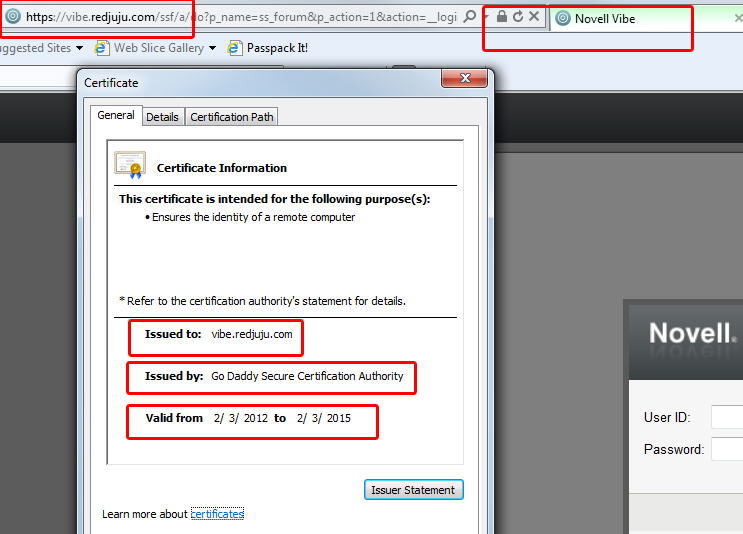
Task: Click the Passpack It! IE icon
Action: tap(234, 48)
